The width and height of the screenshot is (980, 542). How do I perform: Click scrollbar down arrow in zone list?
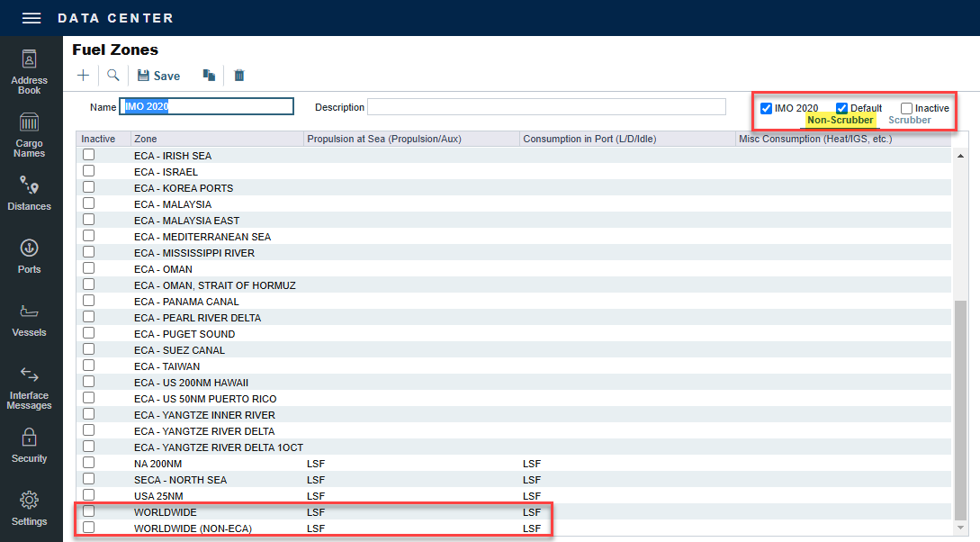(x=960, y=527)
